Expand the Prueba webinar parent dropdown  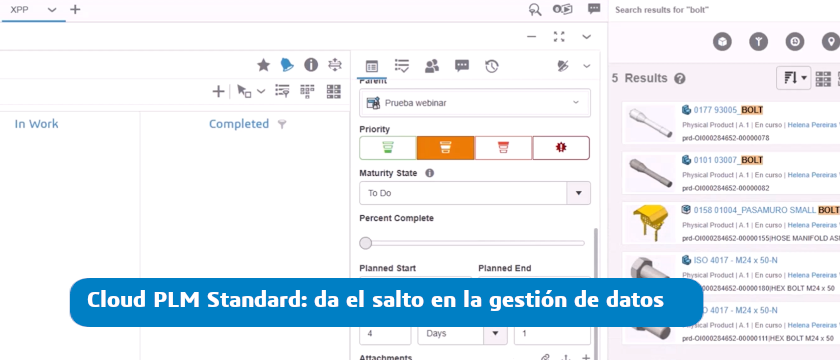coord(475,102)
